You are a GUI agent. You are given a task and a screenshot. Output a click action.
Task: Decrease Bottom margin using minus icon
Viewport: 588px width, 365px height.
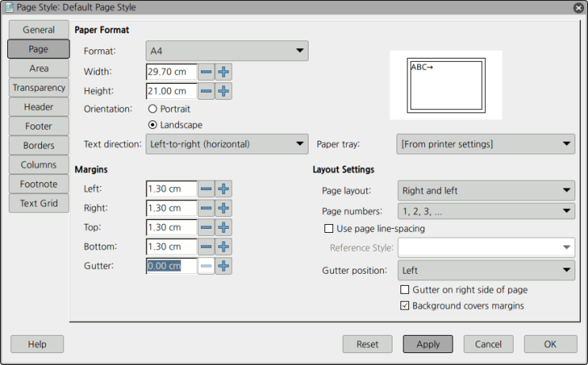(206, 246)
